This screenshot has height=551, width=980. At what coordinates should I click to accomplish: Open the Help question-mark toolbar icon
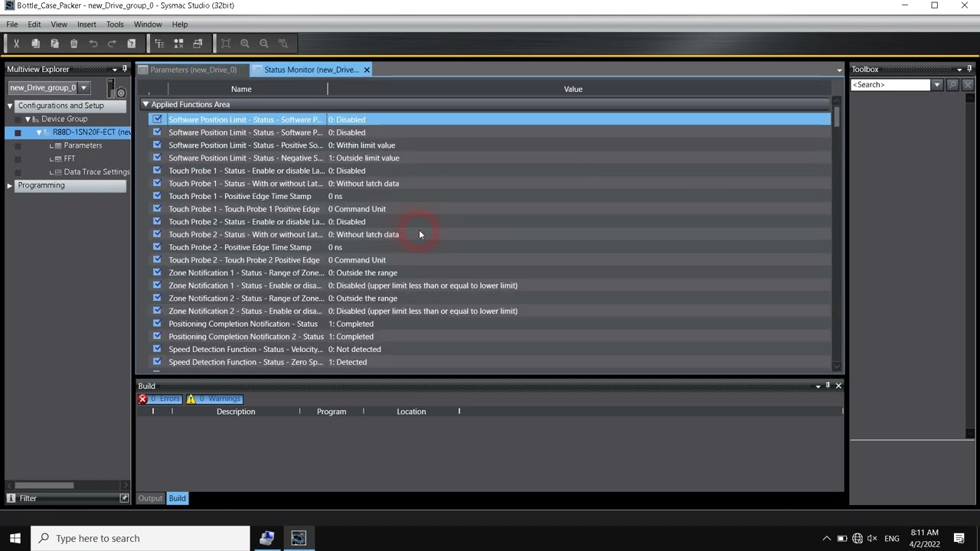click(131, 44)
